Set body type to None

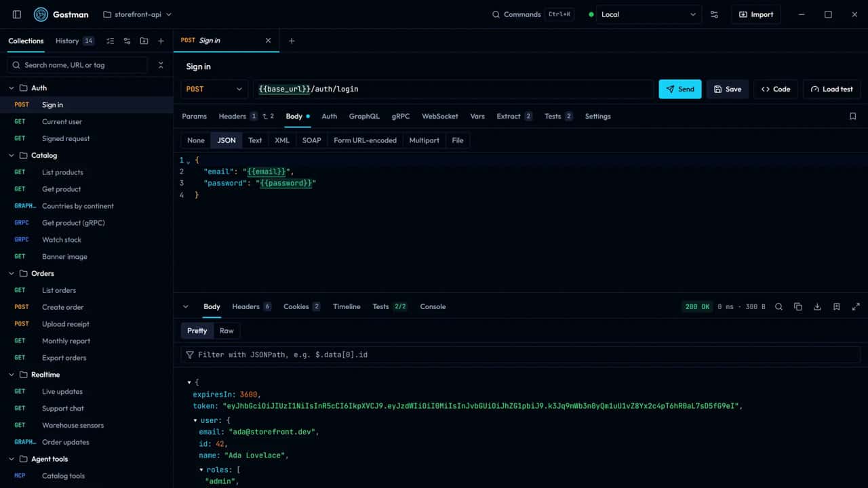196,140
